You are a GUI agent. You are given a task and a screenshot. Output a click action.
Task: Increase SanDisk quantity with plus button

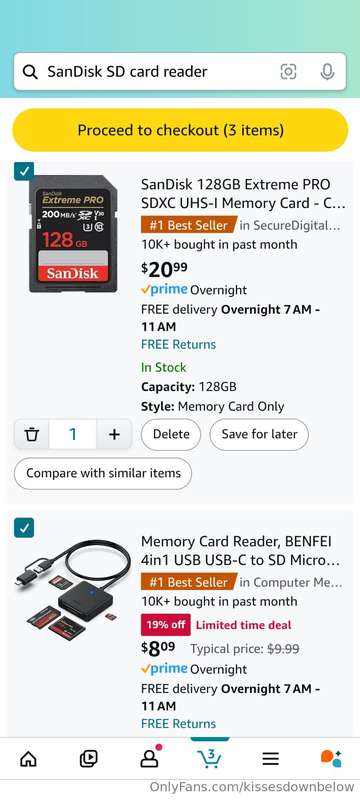click(114, 434)
